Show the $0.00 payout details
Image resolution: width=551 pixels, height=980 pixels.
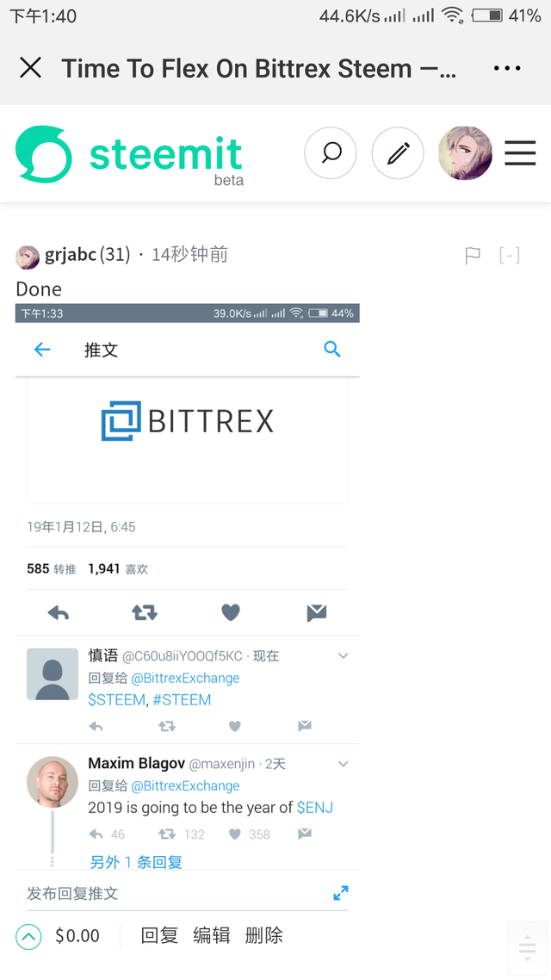pos(77,936)
